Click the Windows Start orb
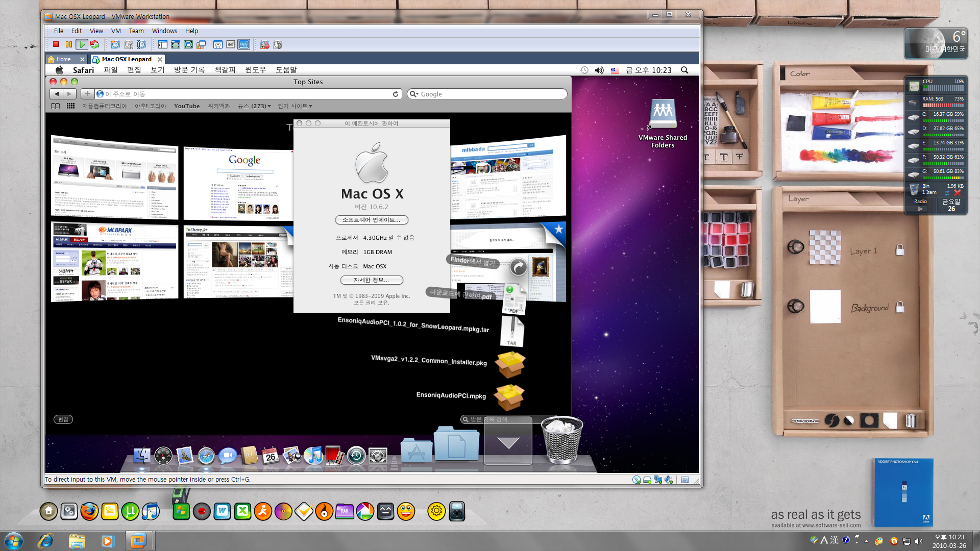 pyautogui.click(x=13, y=541)
